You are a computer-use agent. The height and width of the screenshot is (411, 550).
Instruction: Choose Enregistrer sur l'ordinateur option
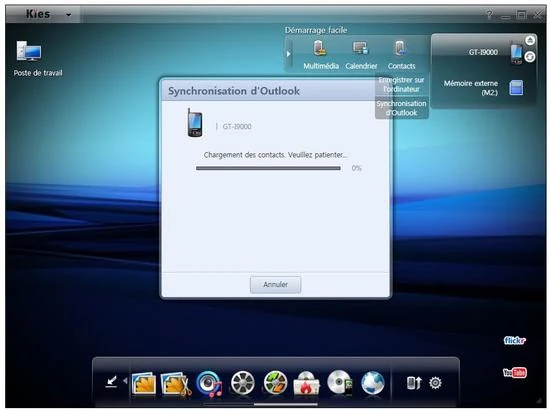[401, 85]
